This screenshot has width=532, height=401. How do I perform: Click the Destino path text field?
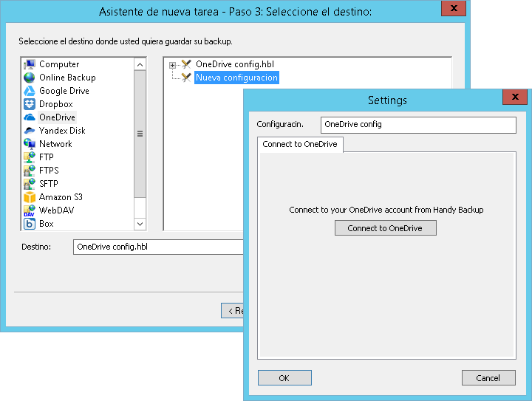tap(159, 247)
